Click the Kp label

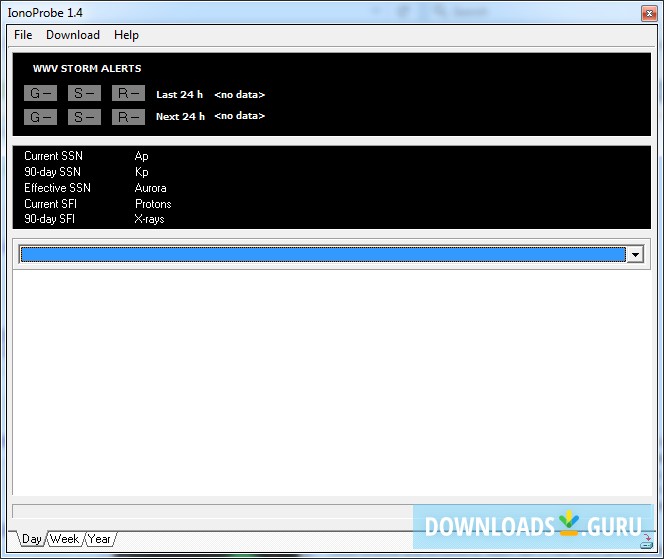(x=141, y=172)
